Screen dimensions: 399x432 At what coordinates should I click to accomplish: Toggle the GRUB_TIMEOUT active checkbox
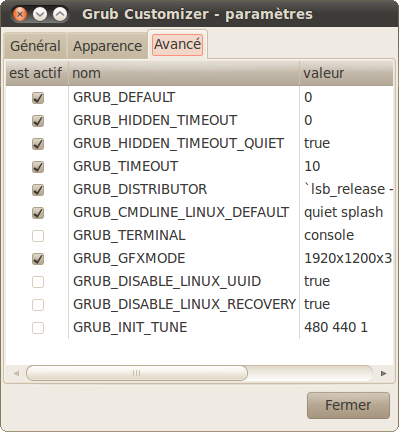(x=38, y=167)
